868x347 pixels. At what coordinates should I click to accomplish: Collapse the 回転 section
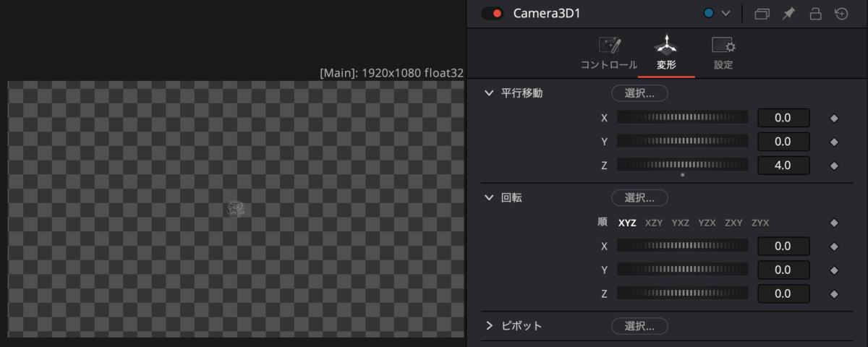coord(489,197)
